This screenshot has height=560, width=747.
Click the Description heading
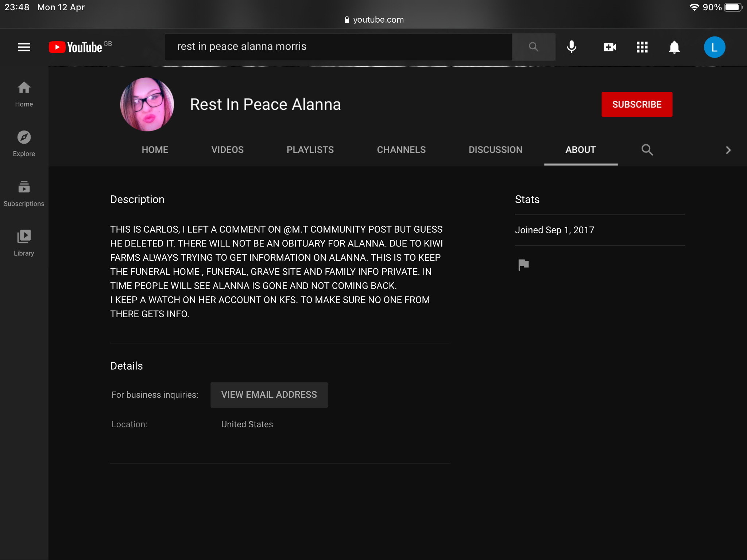[138, 199]
